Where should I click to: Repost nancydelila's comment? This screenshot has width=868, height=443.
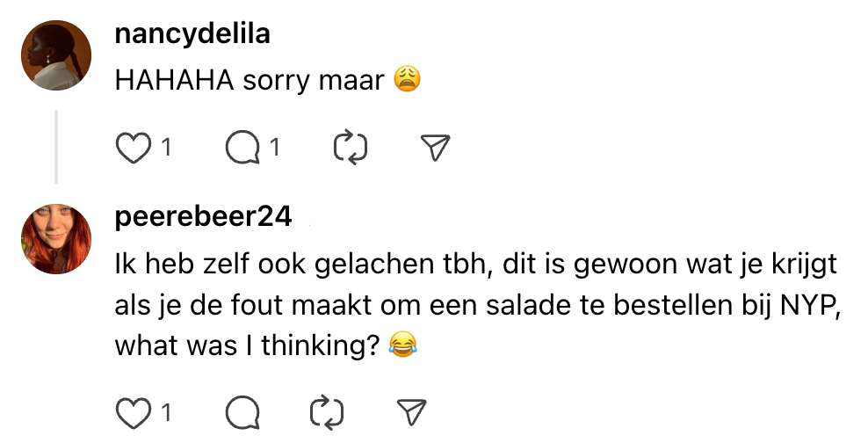[x=351, y=149]
